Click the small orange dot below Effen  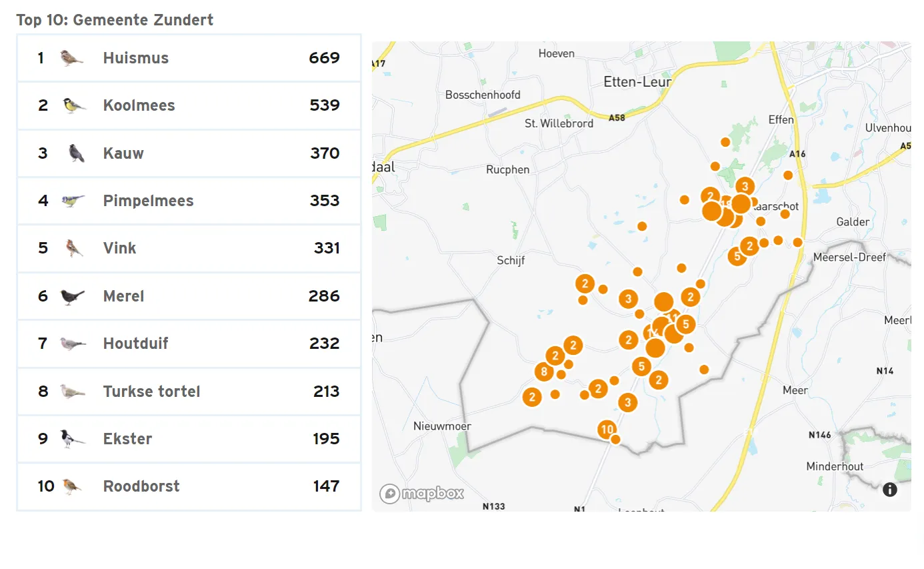click(725, 142)
